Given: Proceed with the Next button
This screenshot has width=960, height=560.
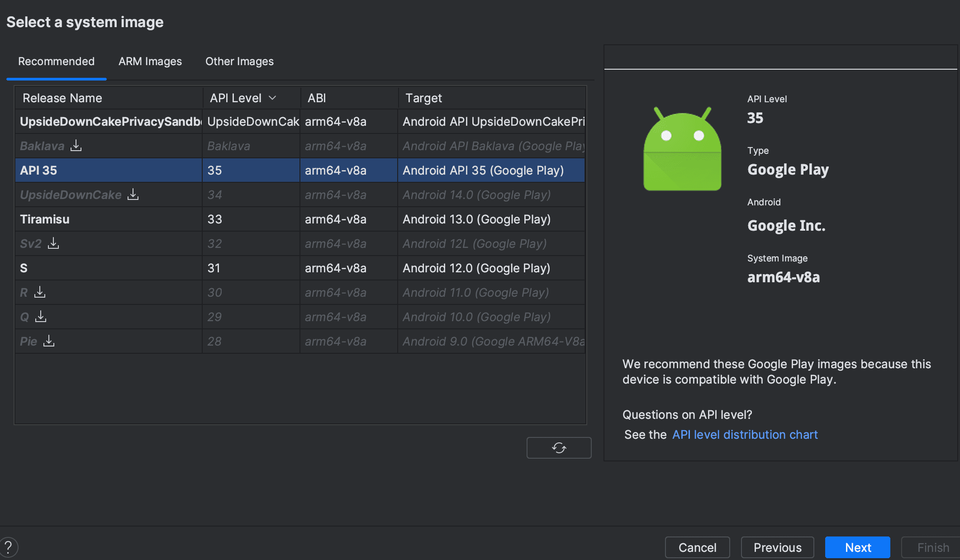Looking at the screenshot, I should tap(858, 547).
